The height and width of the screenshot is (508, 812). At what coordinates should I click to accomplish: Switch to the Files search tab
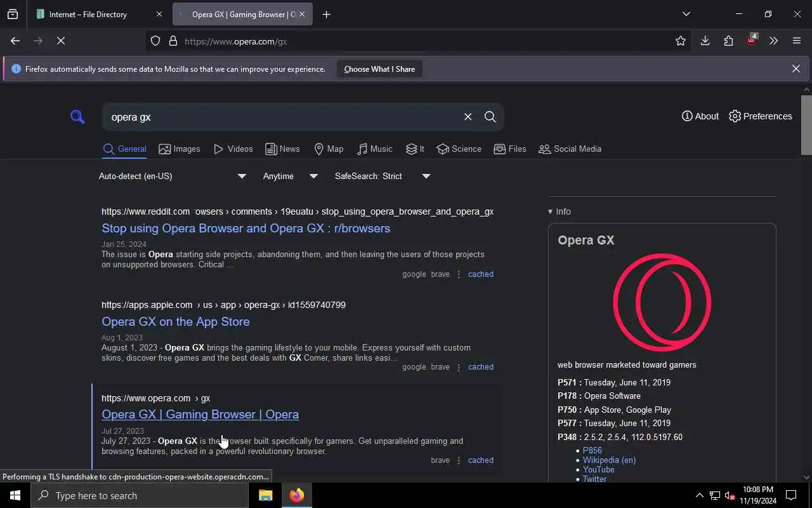click(x=510, y=149)
